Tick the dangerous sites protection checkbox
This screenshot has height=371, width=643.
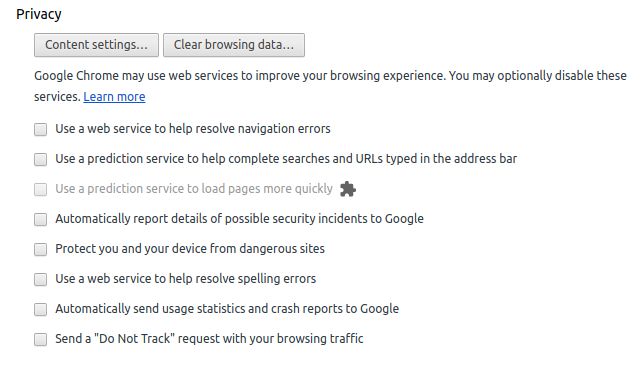tap(41, 249)
